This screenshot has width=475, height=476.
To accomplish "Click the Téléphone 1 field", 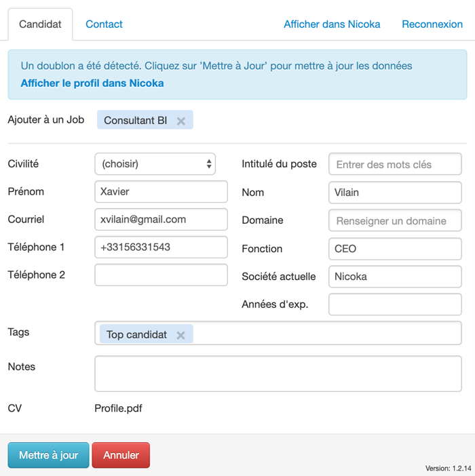I will pos(161,247).
